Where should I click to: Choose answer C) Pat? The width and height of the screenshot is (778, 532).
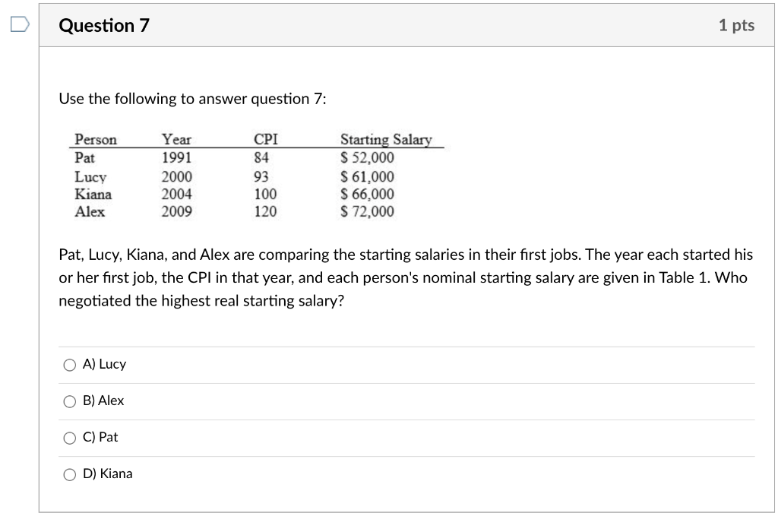tap(68, 437)
